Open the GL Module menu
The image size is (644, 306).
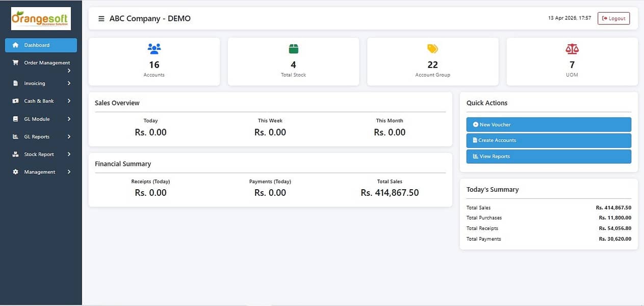[41, 119]
